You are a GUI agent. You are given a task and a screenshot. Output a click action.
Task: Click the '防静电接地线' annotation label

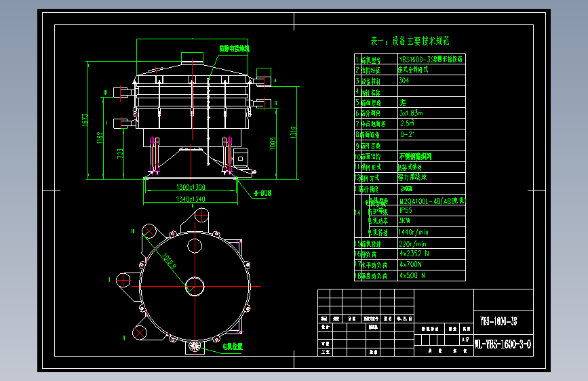tap(235, 48)
